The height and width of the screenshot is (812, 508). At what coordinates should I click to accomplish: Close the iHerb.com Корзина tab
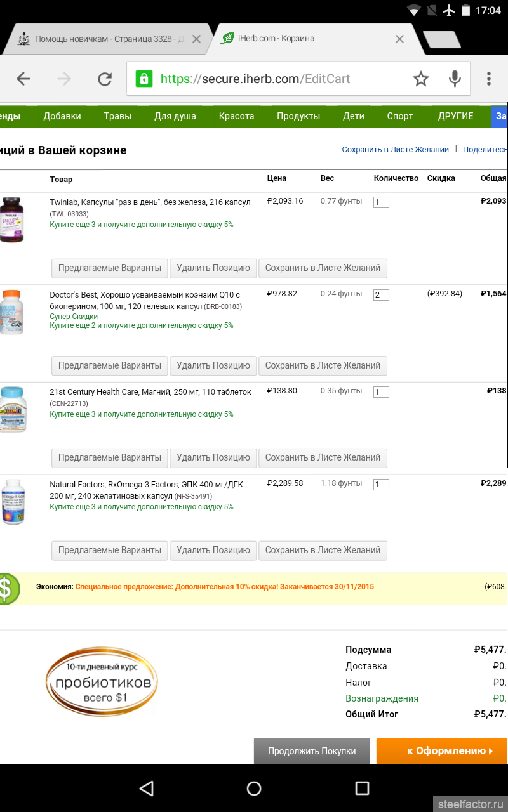pyautogui.click(x=399, y=39)
